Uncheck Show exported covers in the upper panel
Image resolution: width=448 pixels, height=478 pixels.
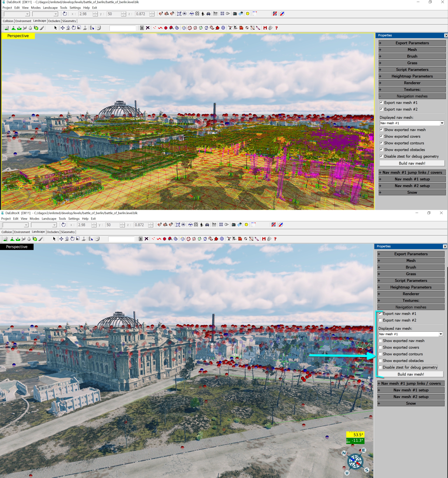(381, 136)
